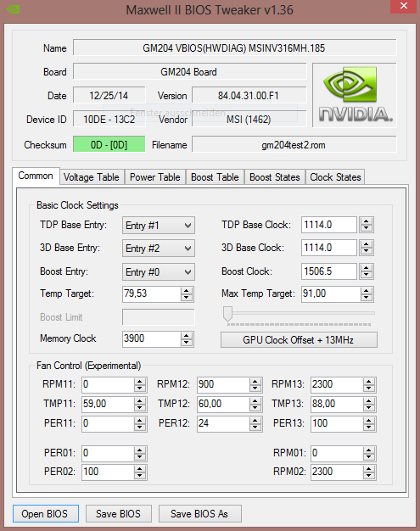Screen dimensions: 420x531
Task: Decrease TMP12 with down arrow
Action: pos(255,408)
